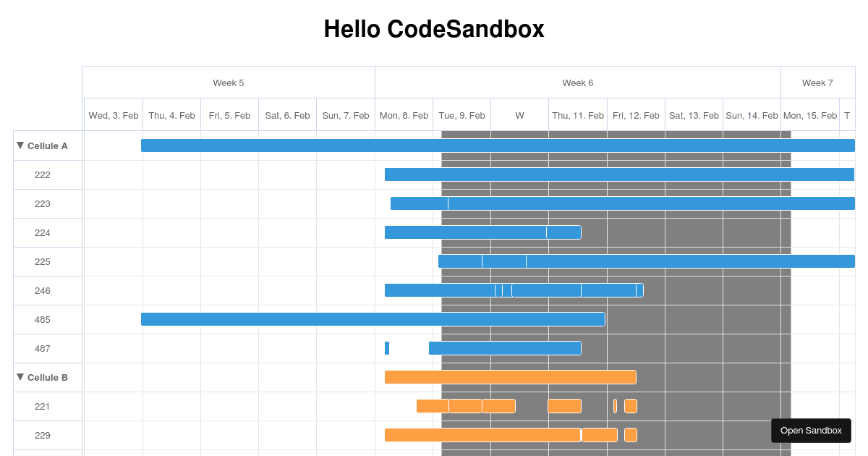Collapse the Cellule B group triangle
The image size is (868, 456).
point(20,377)
